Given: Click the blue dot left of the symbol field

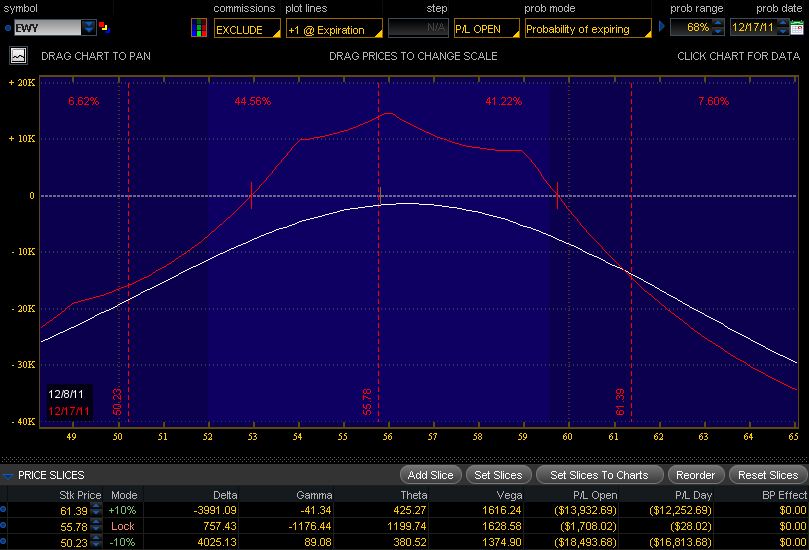Looking at the screenshot, I should [8, 28].
